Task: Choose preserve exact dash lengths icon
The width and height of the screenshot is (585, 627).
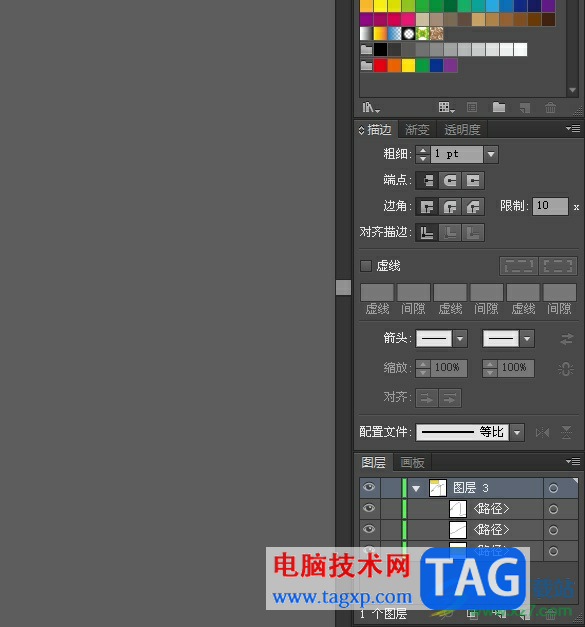Action: [x=519, y=266]
